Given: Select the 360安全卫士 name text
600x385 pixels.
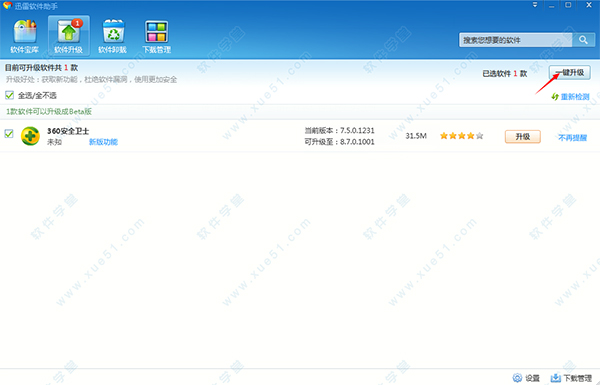Looking at the screenshot, I should 68,131.
